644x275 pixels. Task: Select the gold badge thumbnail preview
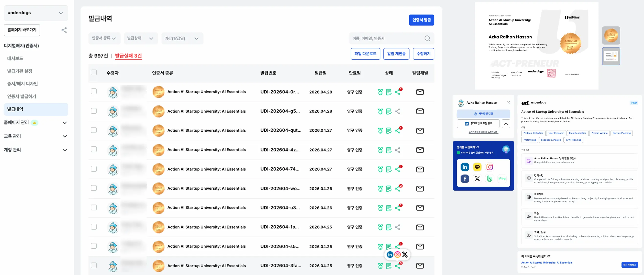[x=611, y=35]
